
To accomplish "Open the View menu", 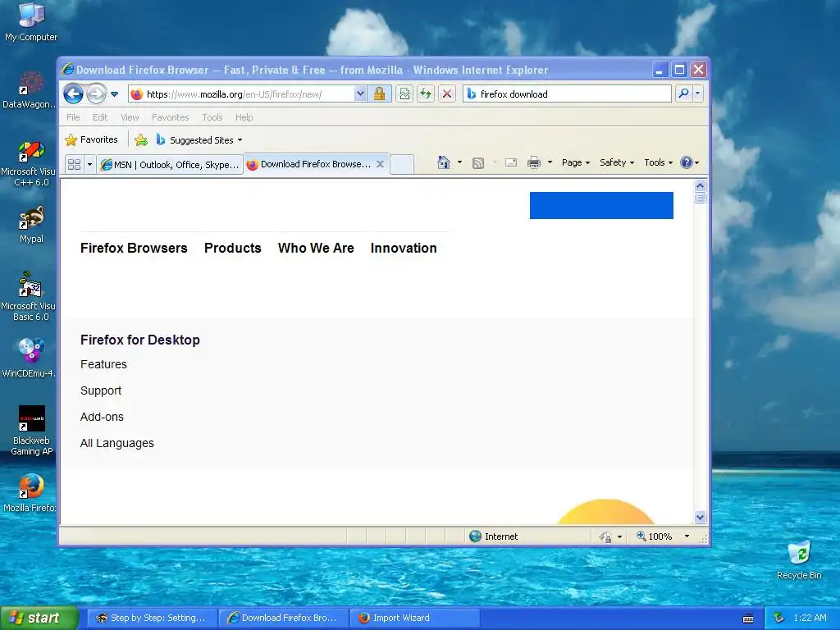I will point(130,117).
